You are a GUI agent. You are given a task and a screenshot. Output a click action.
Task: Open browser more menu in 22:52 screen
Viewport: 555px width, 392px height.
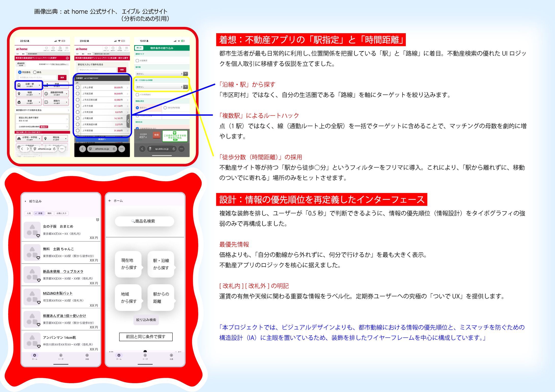(x=62, y=149)
